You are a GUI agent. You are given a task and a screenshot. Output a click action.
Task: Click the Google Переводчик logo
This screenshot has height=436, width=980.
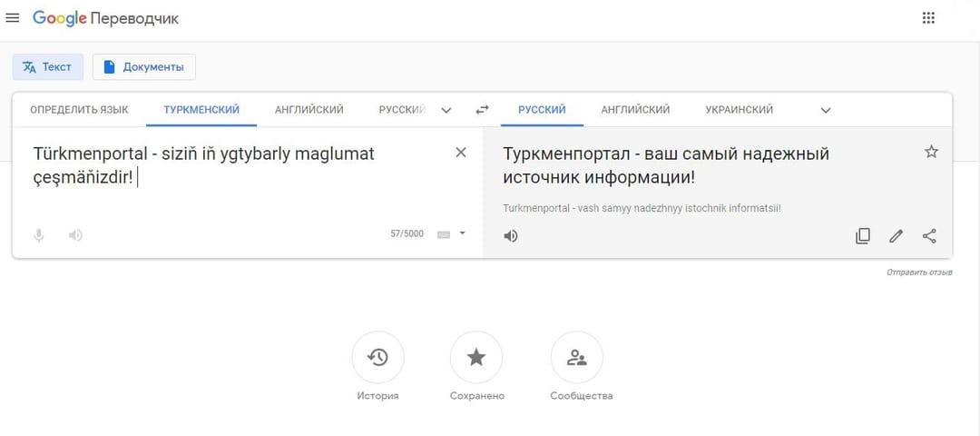[x=105, y=18]
